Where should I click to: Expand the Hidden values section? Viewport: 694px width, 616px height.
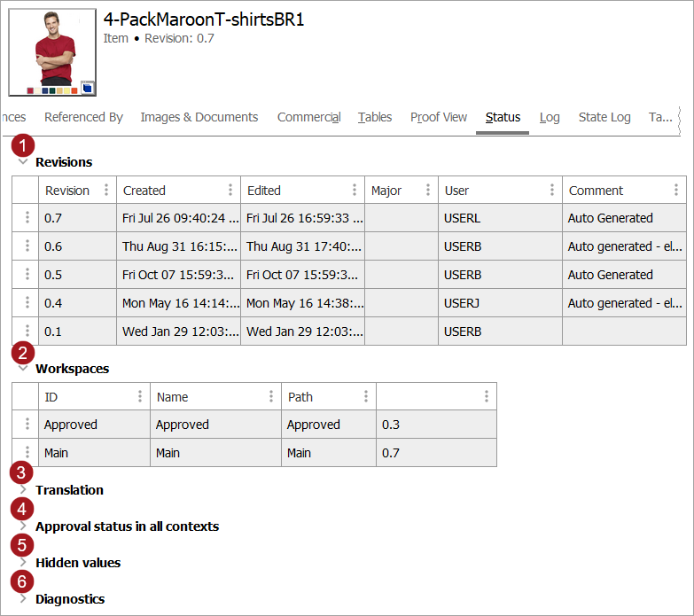[23, 563]
